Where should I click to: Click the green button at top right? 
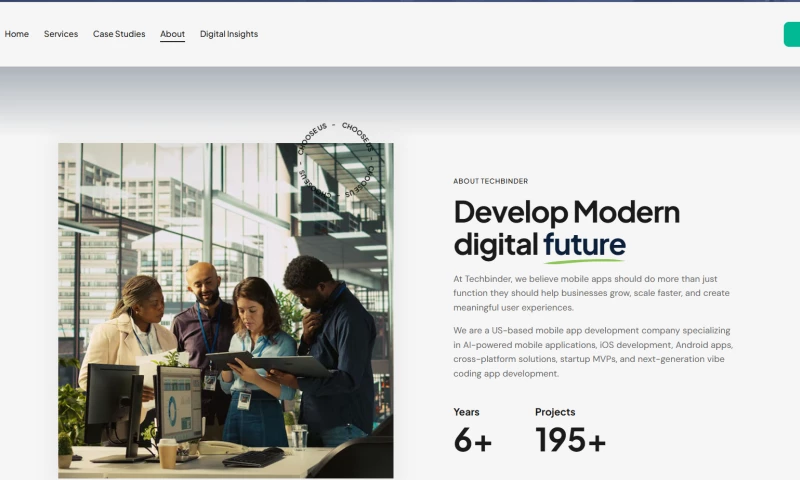[792, 34]
